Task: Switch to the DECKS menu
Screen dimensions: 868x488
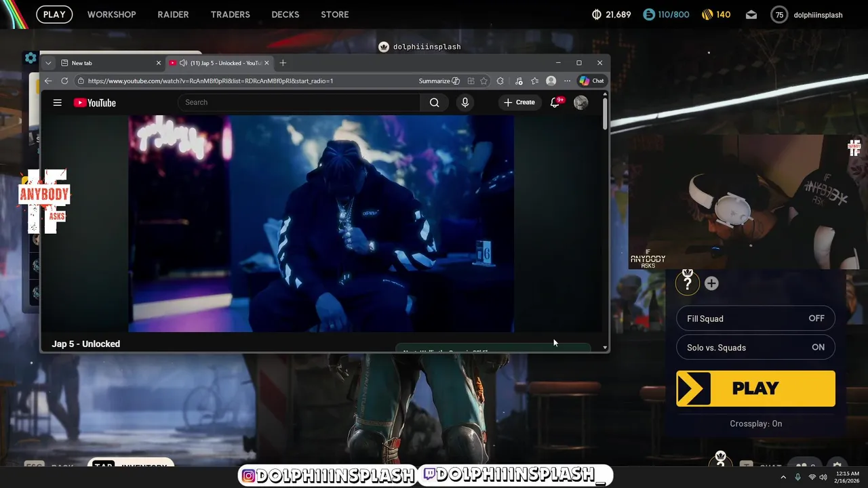Action: [285, 14]
